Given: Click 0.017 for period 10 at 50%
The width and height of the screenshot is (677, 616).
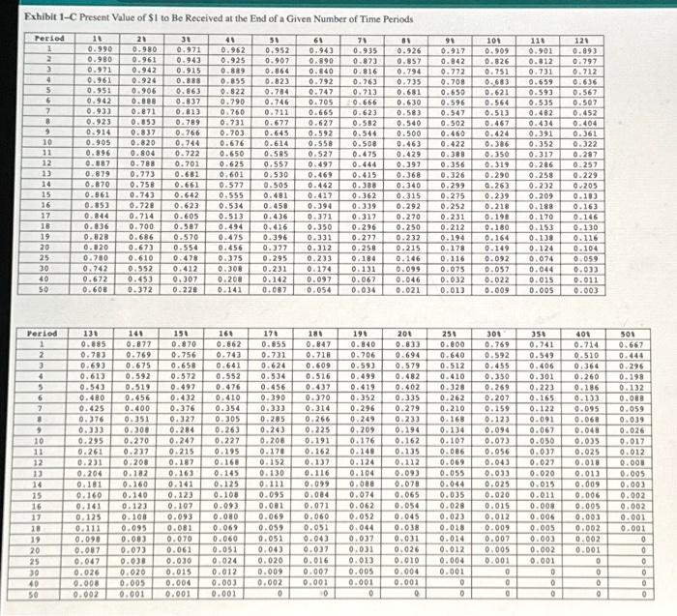Looking at the screenshot, I should point(633,441).
